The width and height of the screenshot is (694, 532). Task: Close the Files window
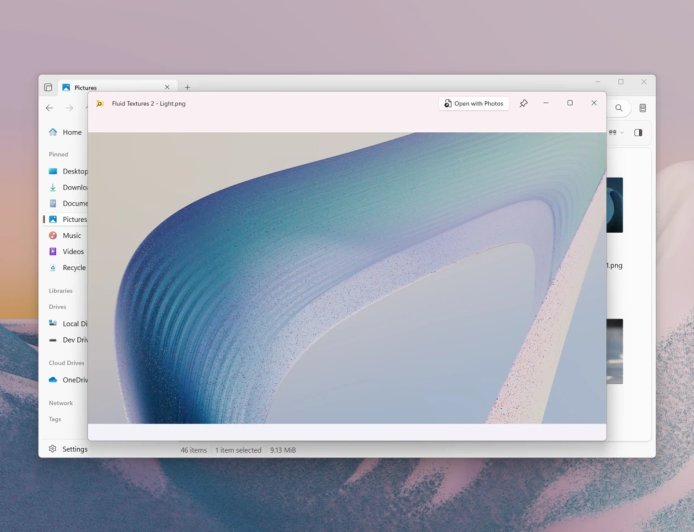coord(644,82)
